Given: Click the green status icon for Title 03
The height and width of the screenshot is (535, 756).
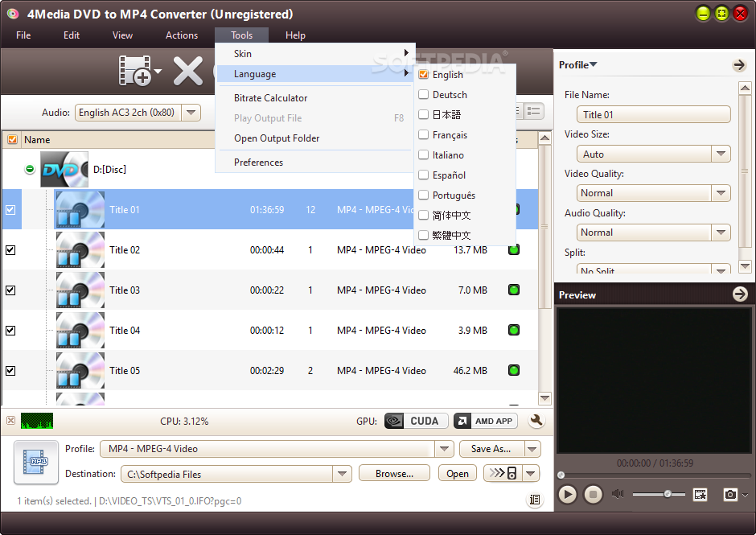Looking at the screenshot, I should point(514,290).
